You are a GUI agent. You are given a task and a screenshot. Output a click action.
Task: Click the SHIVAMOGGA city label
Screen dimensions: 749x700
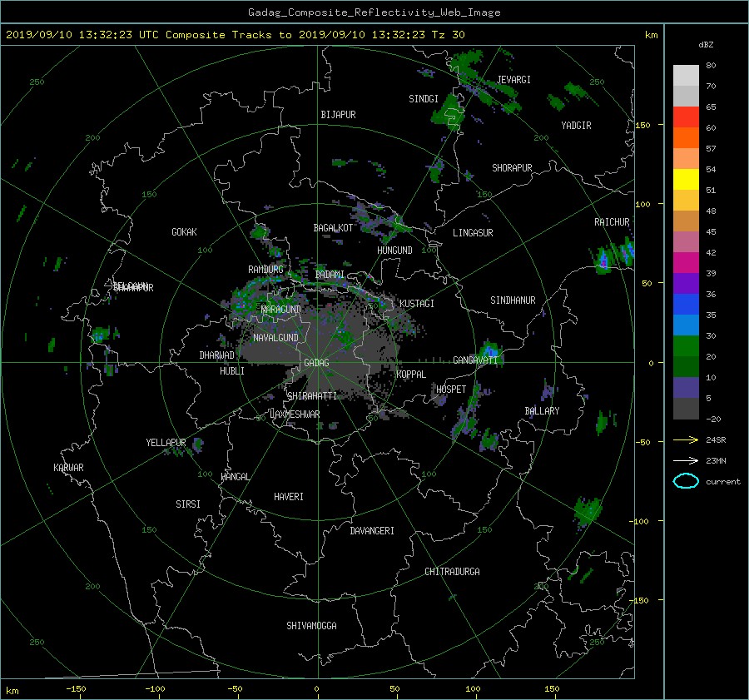311,625
